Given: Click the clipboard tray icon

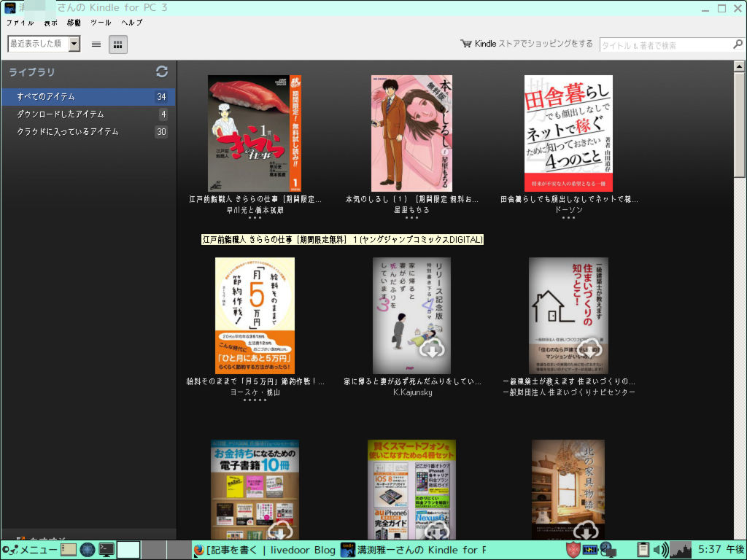Looking at the screenshot, I should pyautogui.click(x=643, y=550).
